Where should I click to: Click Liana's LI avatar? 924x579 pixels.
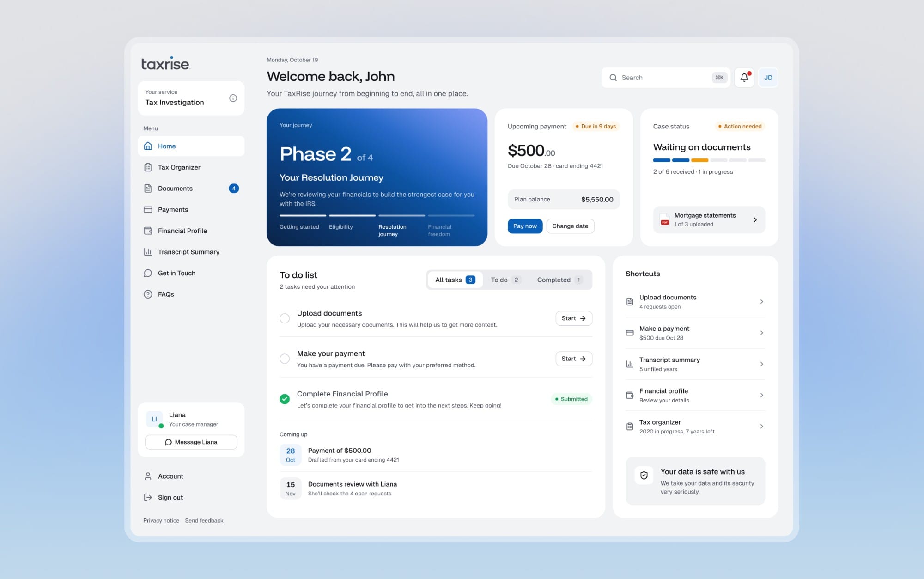(154, 419)
